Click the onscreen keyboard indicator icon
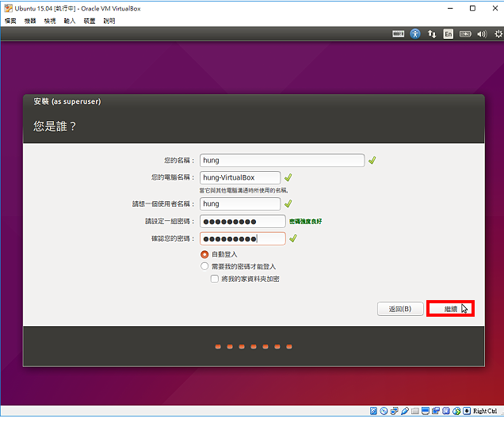Screen dimensions: 504x426 click(x=399, y=34)
